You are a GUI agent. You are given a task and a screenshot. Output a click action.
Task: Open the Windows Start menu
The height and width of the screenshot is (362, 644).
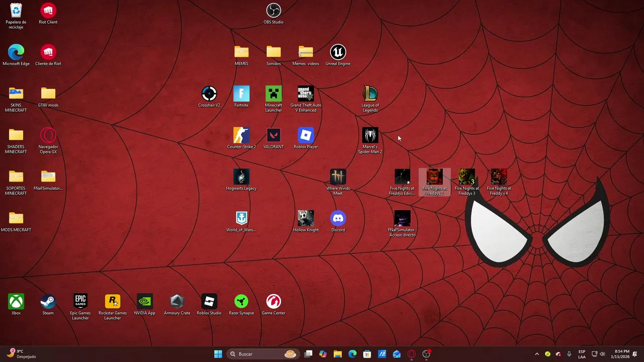[x=218, y=354]
